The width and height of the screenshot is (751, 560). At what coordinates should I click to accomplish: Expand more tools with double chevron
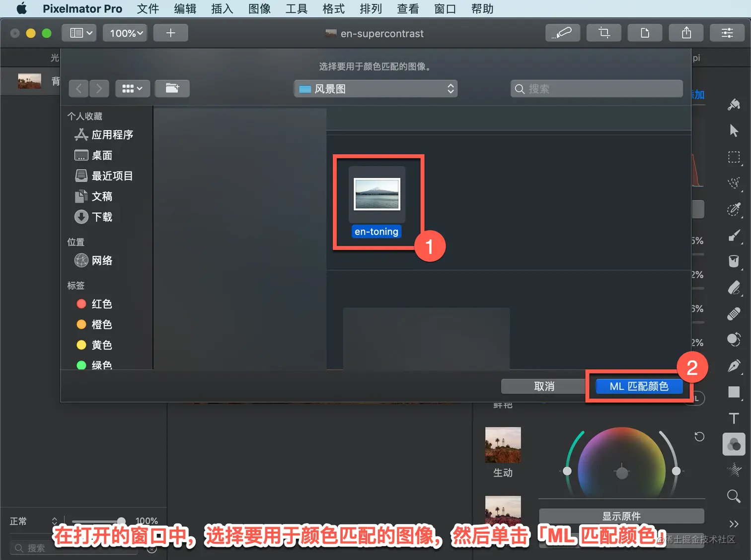734,524
